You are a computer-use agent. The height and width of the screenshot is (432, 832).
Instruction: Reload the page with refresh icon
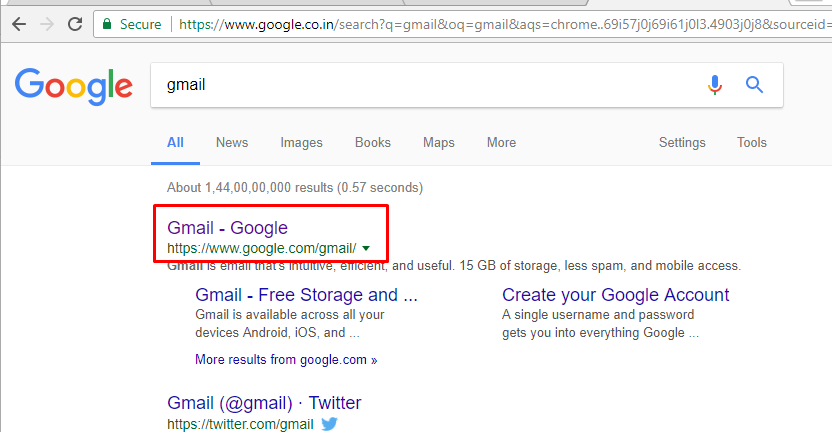point(76,24)
